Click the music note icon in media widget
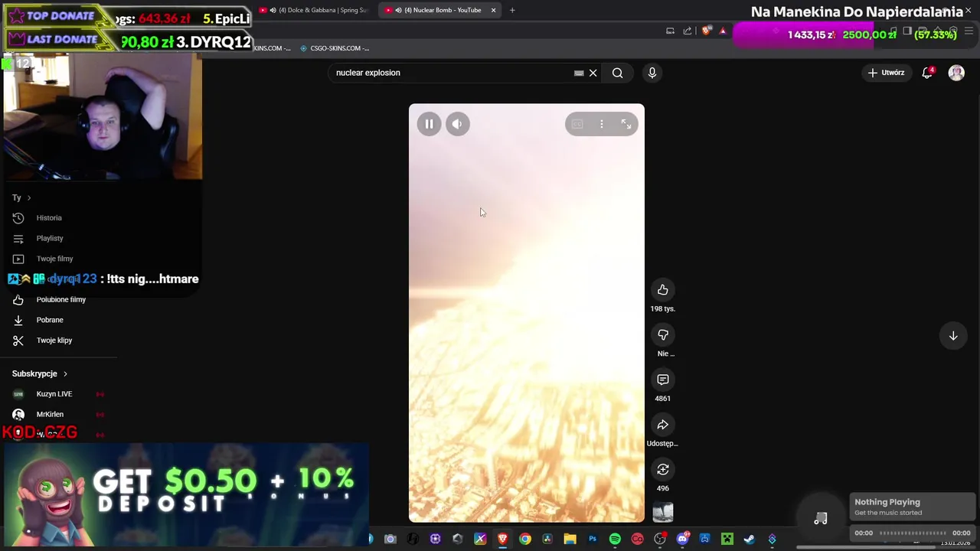Screen dimensions: 980x551 pos(821,518)
